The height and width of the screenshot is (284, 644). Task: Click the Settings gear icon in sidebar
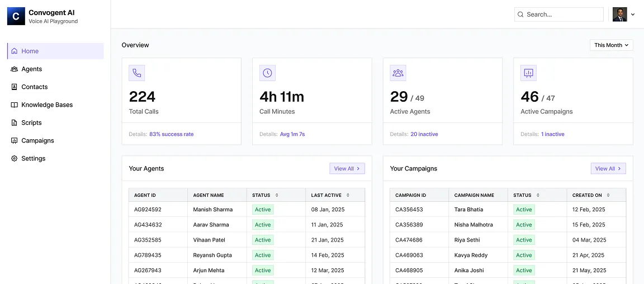pos(15,158)
